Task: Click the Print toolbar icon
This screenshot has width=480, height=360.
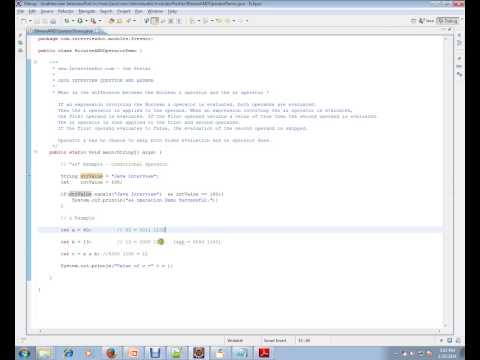Action: tap(53, 21)
